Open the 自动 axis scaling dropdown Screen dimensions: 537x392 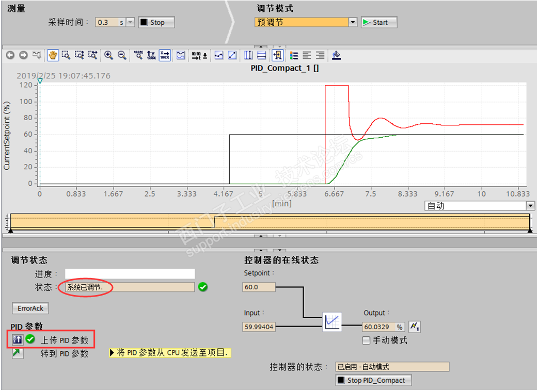(530, 206)
